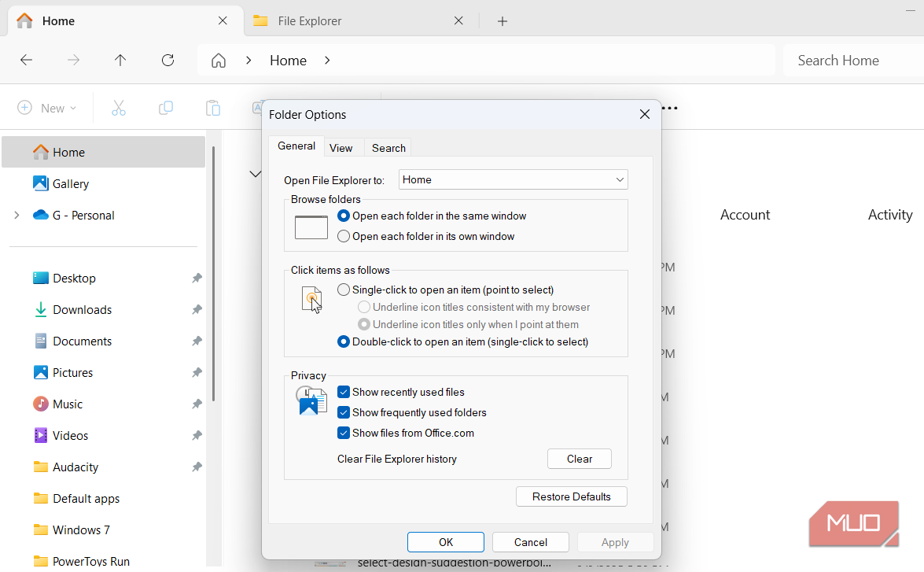The image size is (924, 572).
Task: Click the forward navigation arrow
Action: [x=73, y=60]
